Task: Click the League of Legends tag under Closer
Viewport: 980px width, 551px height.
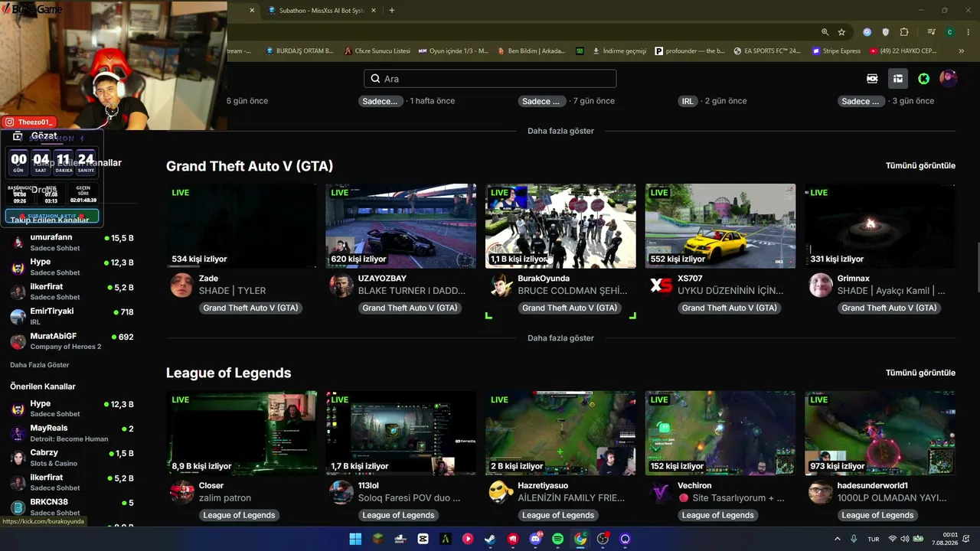Action: tap(239, 515)
